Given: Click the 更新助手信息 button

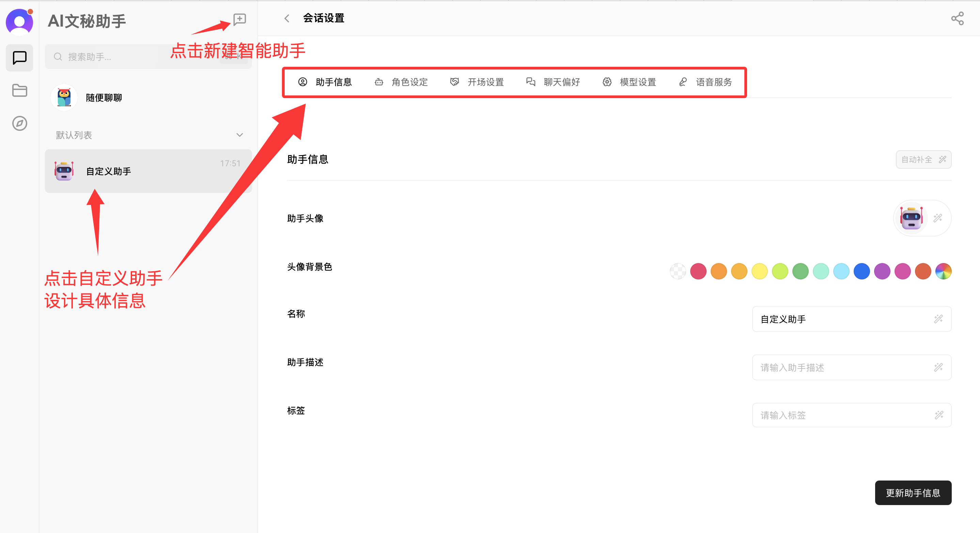Looking at the screenshot, I should click(913, 493).
